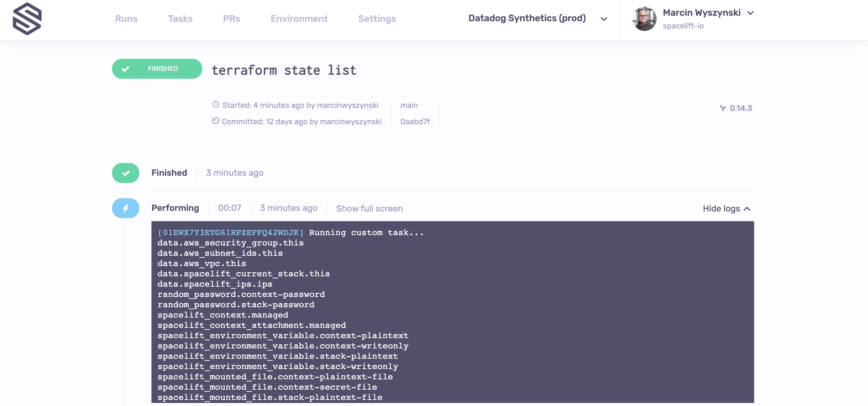This screenshot has height=406, width=868.
Task: Click the Terraform version 0.14.3 icon
Action: point(723,108)
